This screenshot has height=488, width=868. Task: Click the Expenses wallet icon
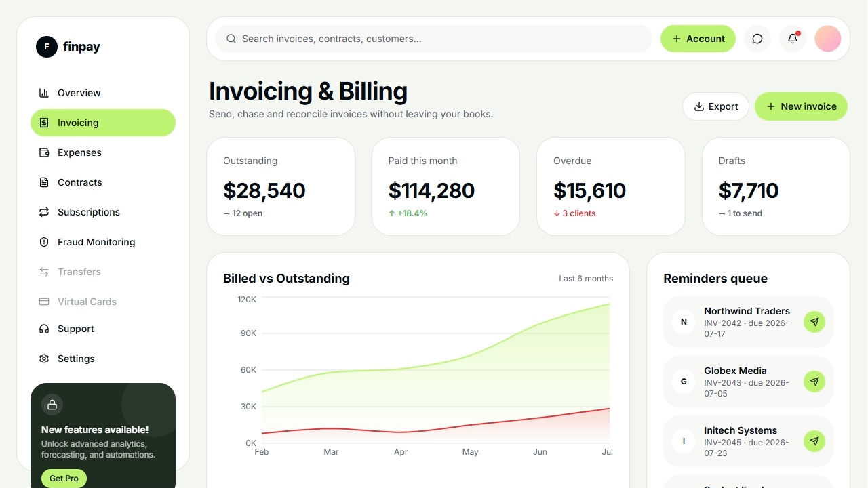coord(44,152)
